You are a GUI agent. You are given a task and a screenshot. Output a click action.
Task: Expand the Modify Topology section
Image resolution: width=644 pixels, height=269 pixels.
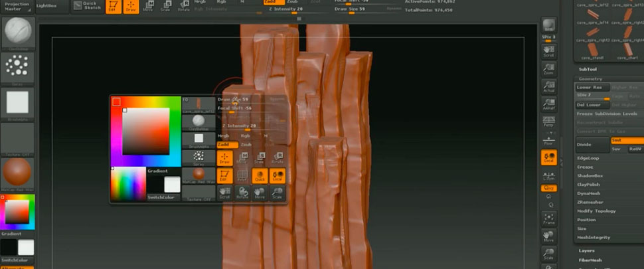pos(596,211)
